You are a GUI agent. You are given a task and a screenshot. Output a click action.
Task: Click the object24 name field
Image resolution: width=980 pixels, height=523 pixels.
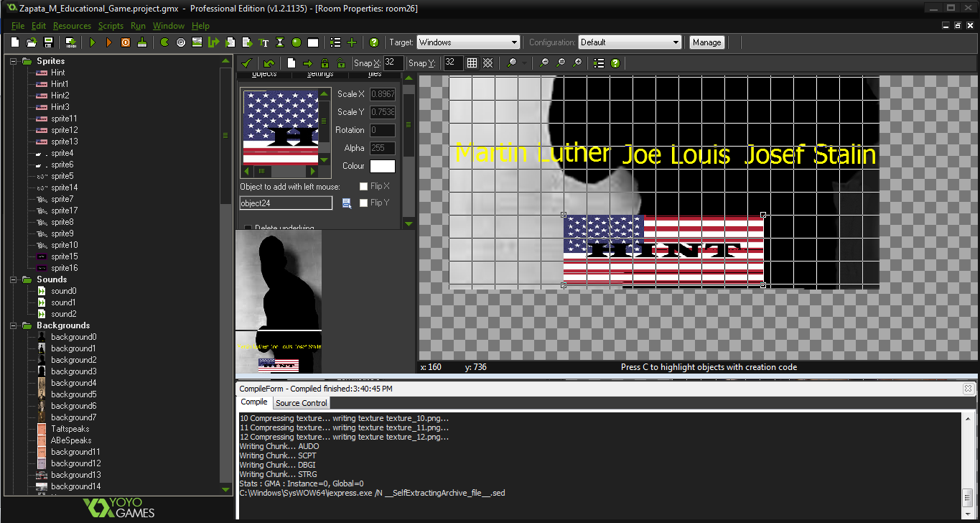pos(286,203)
